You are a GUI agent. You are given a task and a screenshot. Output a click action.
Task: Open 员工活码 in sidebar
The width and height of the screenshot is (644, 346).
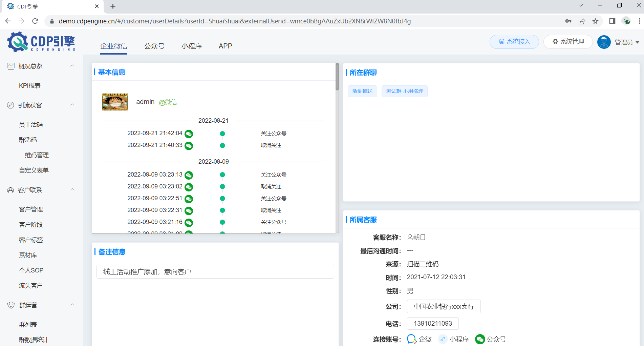(x=31, y=125)
